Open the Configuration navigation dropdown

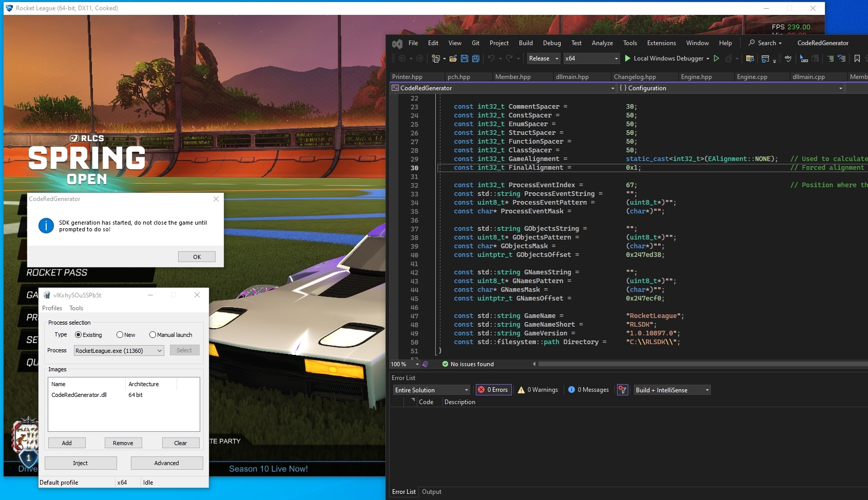(x=731, y=88)
